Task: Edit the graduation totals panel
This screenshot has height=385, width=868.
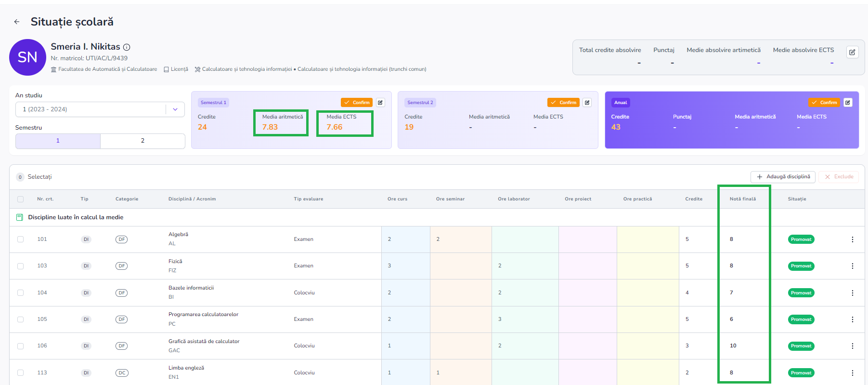Action: click(852, 52)
